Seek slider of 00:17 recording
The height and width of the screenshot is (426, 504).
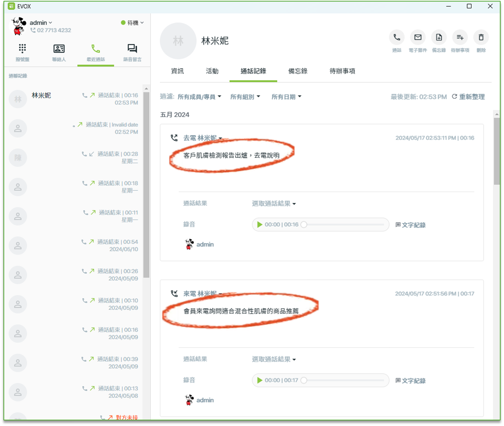[344, 380]
